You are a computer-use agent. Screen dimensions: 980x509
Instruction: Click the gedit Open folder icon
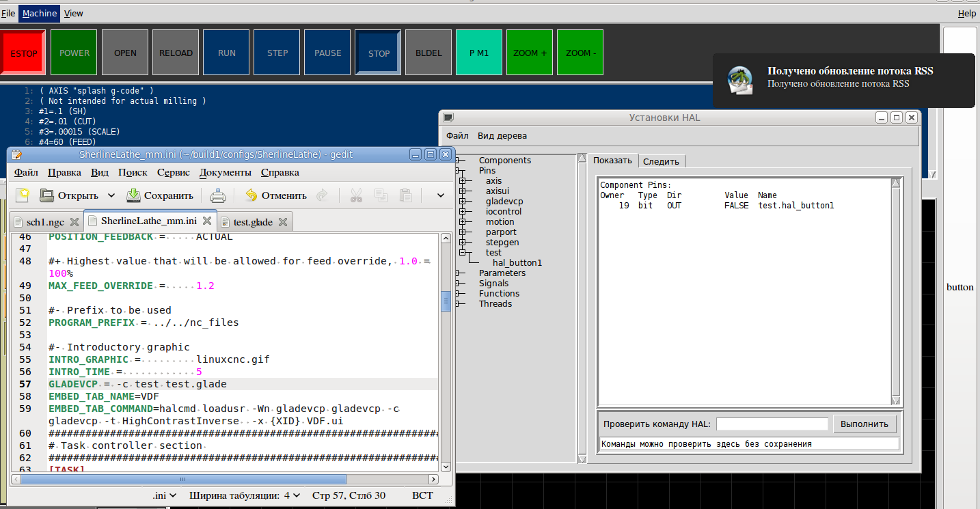(x=47, y=195)
